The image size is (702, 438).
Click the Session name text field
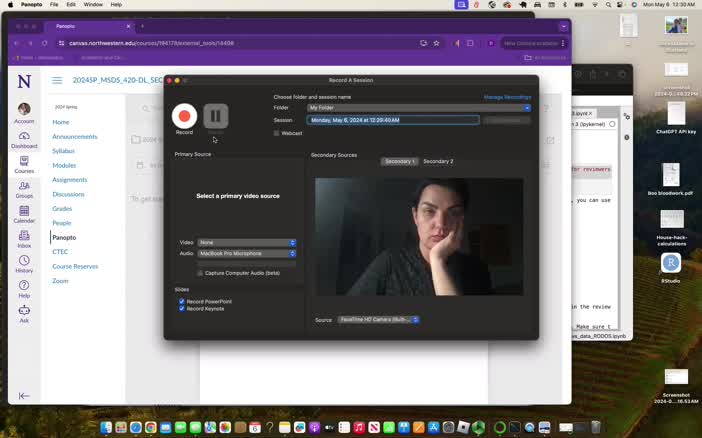393,120
